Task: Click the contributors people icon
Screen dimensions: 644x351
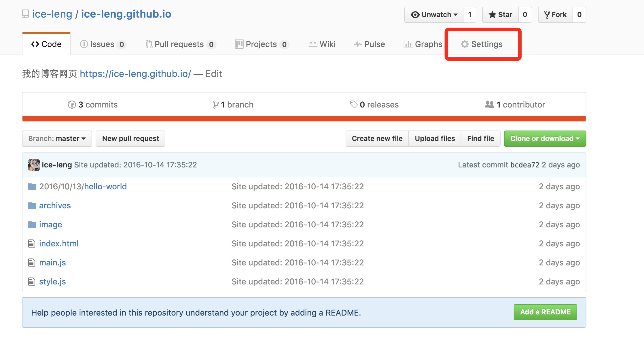Action: point(489,104)
